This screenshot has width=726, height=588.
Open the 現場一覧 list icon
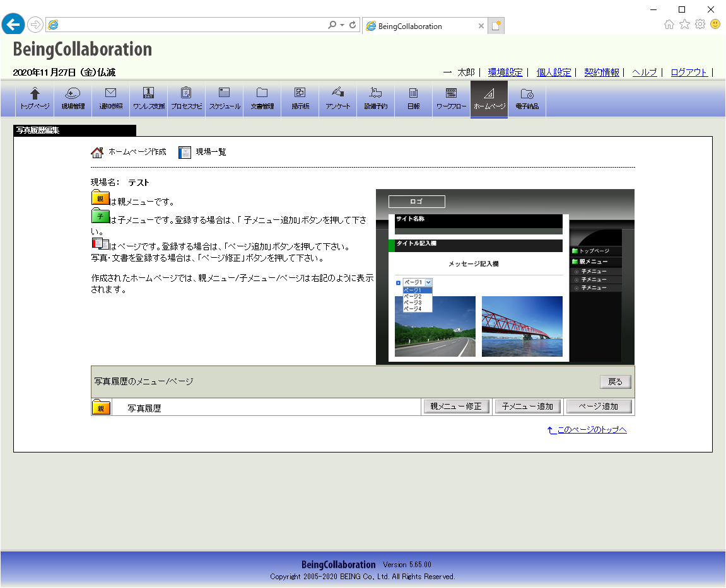[x=185, y=153]
